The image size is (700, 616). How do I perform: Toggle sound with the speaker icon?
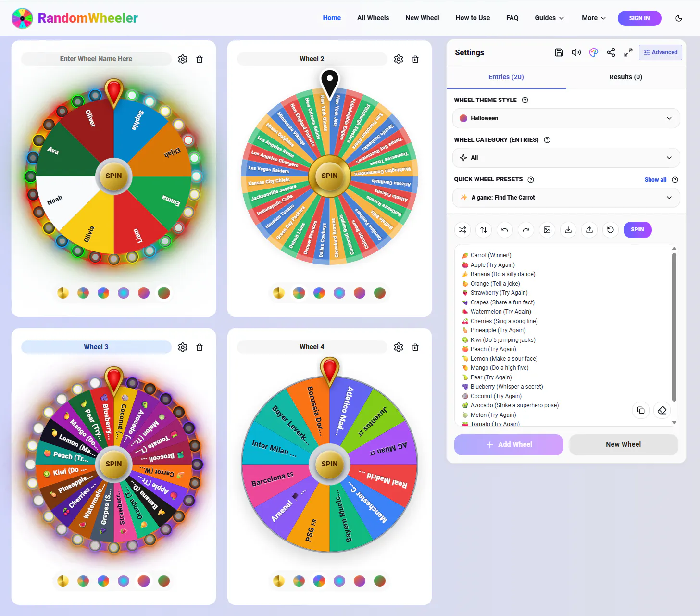pyautogui.click(x=576, y=52)
